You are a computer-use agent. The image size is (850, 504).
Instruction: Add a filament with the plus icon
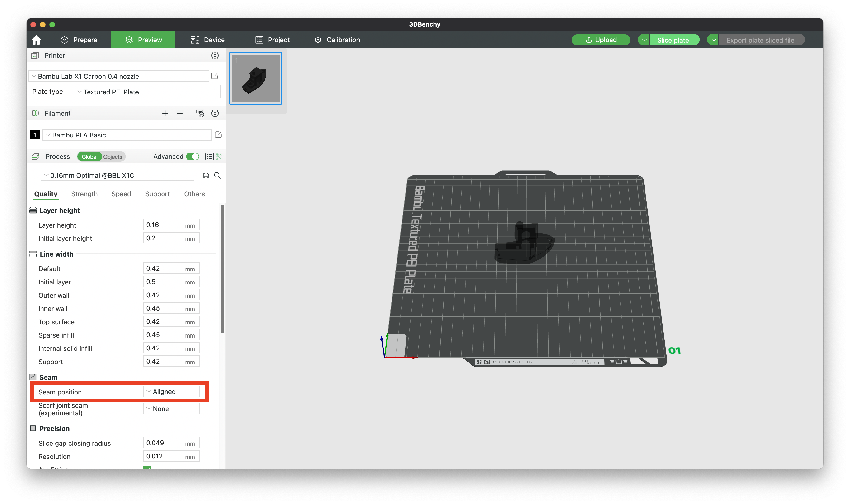165,113
